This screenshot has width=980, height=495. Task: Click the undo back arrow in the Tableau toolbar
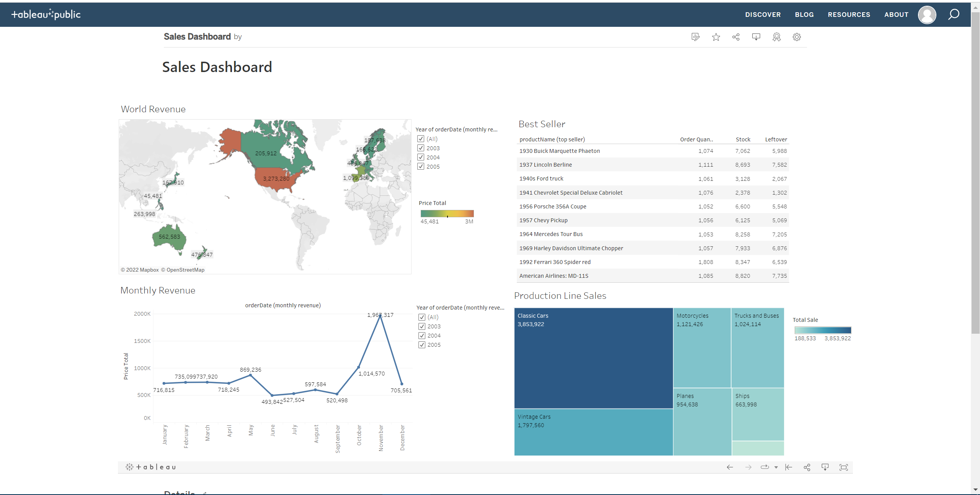click(x=730, y=467)
